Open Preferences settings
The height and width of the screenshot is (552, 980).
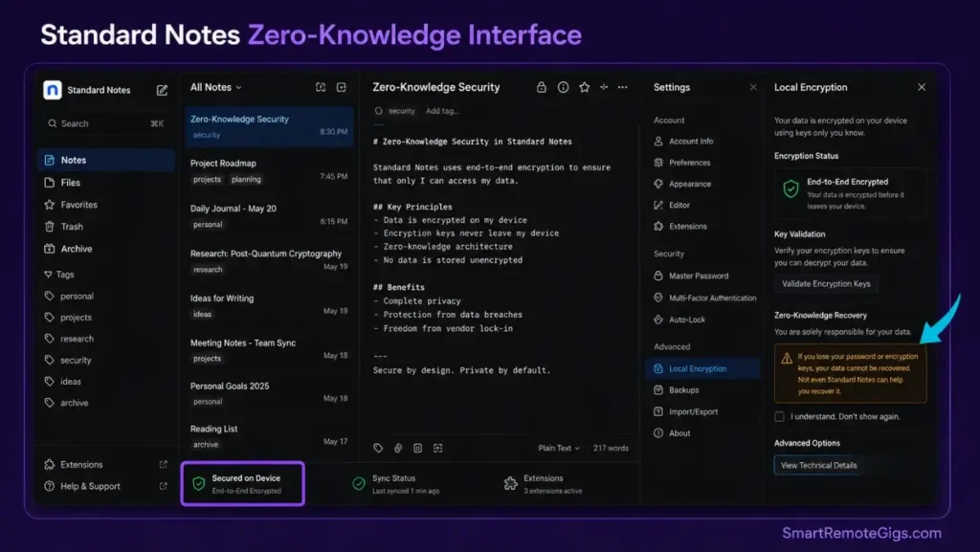pos(682,163)
